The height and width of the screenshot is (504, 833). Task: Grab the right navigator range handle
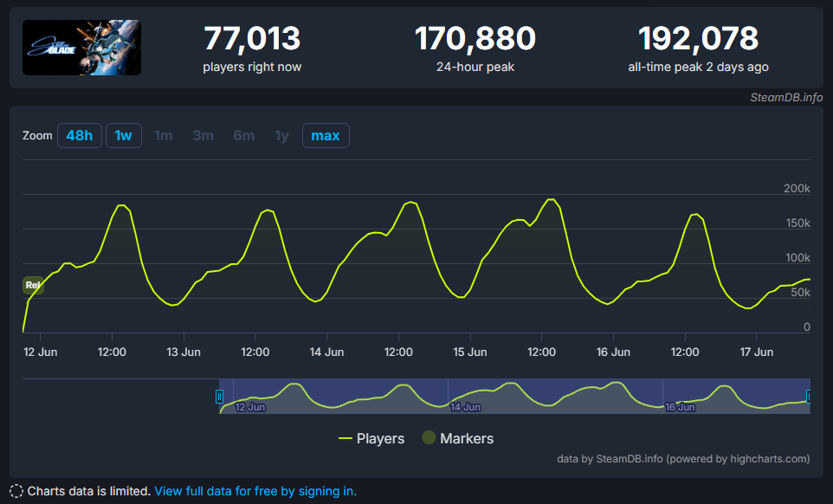809,397
